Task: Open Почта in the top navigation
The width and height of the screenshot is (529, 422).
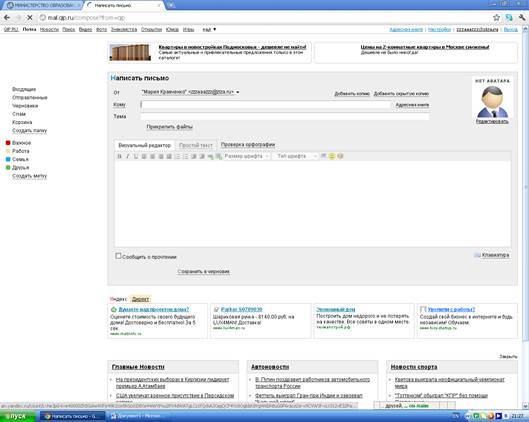Action: 29,29
